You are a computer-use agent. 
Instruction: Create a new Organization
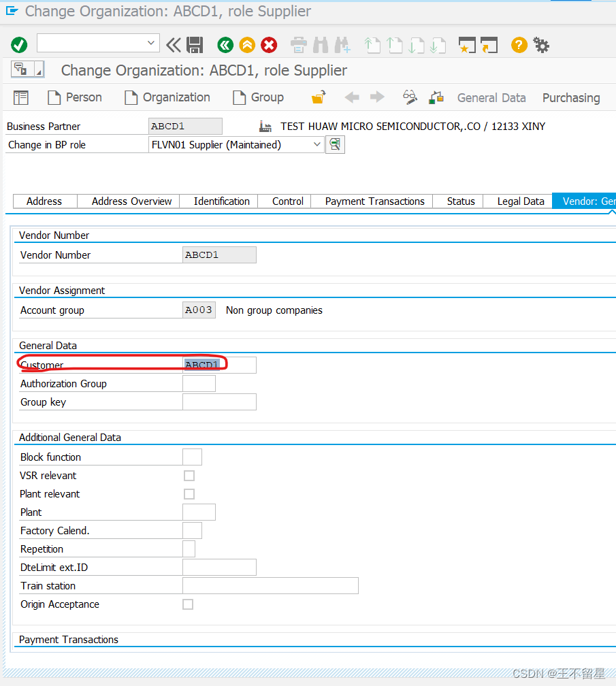(167, 97)
